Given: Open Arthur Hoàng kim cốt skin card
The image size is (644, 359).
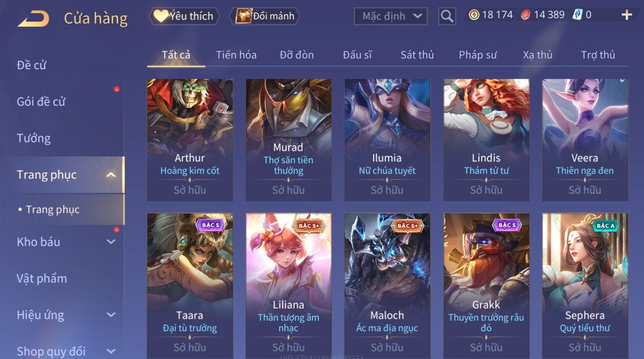Looking at the screenshot, I should 190,140.
